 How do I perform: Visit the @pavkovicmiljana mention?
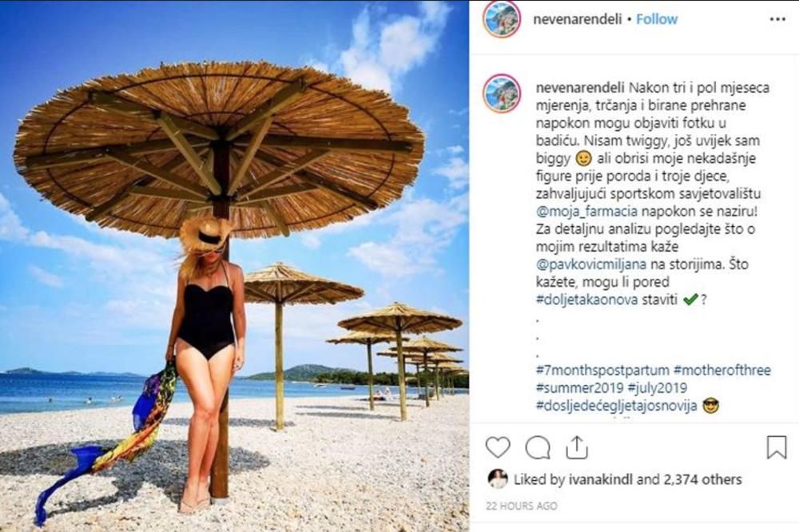pyautogui.click(x=591, y=264)
